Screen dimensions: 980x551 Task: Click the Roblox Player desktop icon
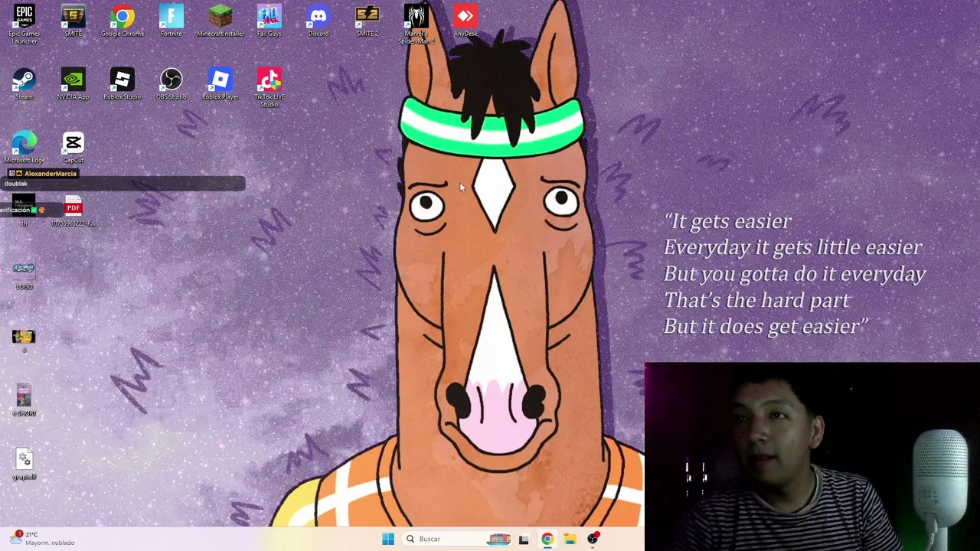220,84
